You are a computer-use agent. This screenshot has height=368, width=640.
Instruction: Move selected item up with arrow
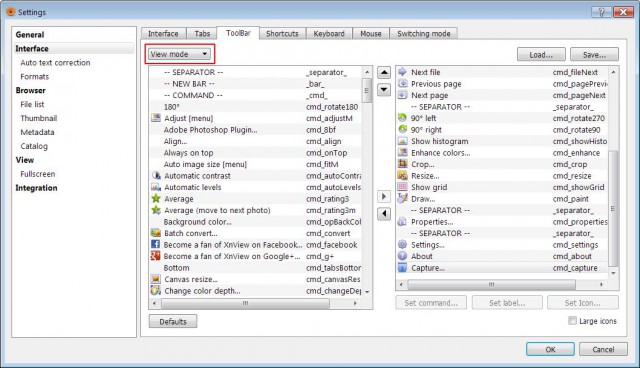click(x=384, y=73)
